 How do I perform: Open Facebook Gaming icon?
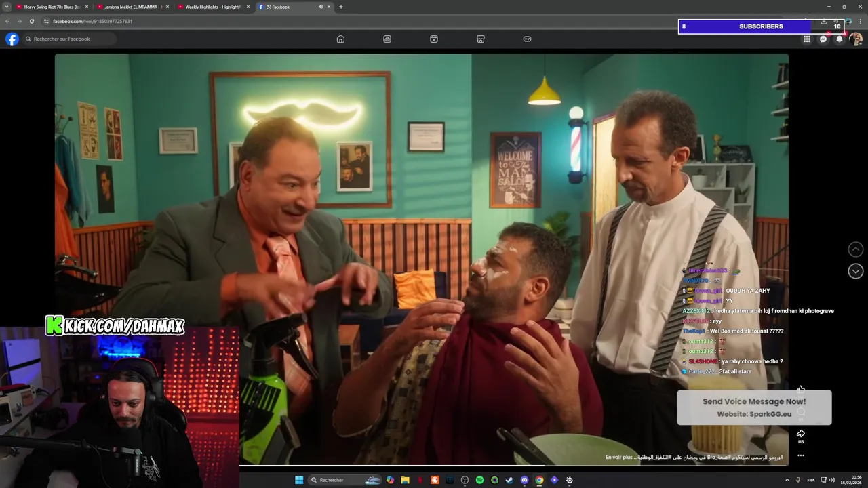point(527,39)
